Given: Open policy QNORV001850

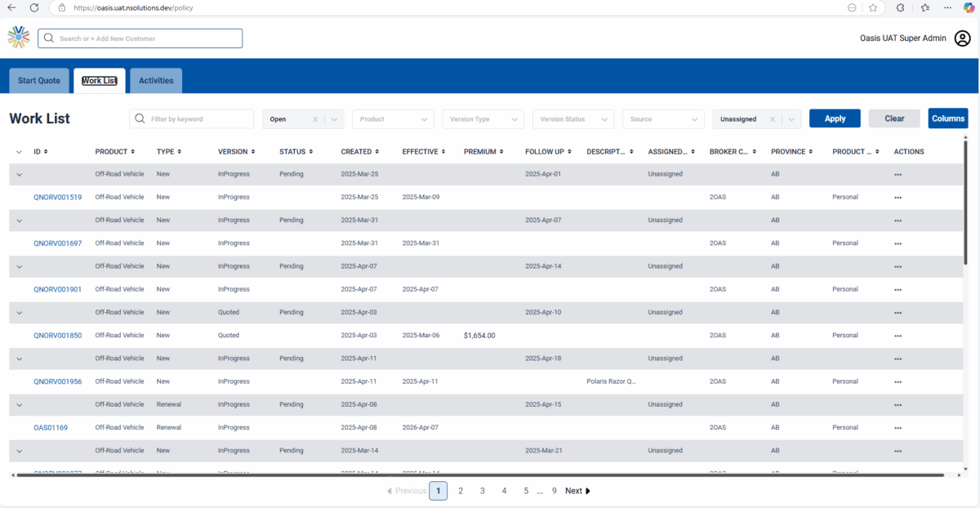Looking at the screenshot, I should pos(57,336).
